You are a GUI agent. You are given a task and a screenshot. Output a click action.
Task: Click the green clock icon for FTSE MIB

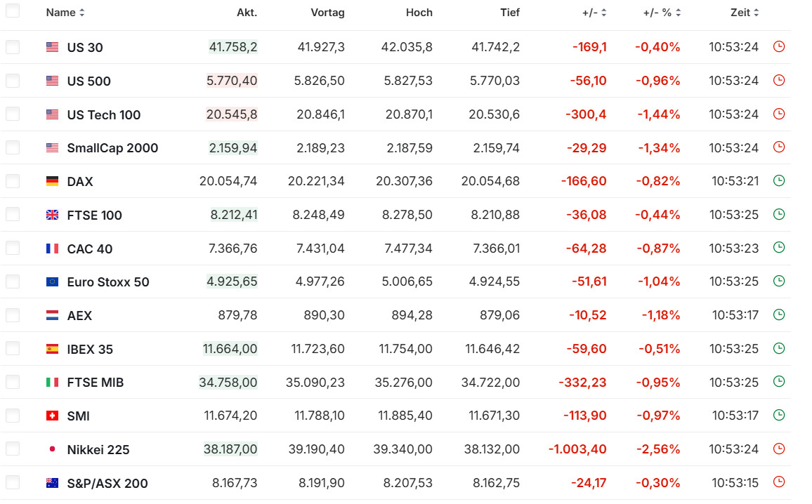tap(778, 382)
